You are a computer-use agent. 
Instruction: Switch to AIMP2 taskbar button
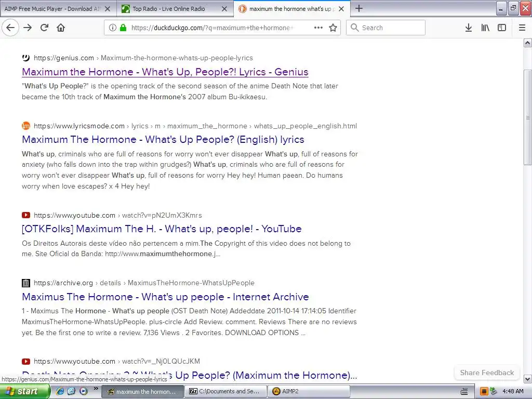(x=309, y=392)
